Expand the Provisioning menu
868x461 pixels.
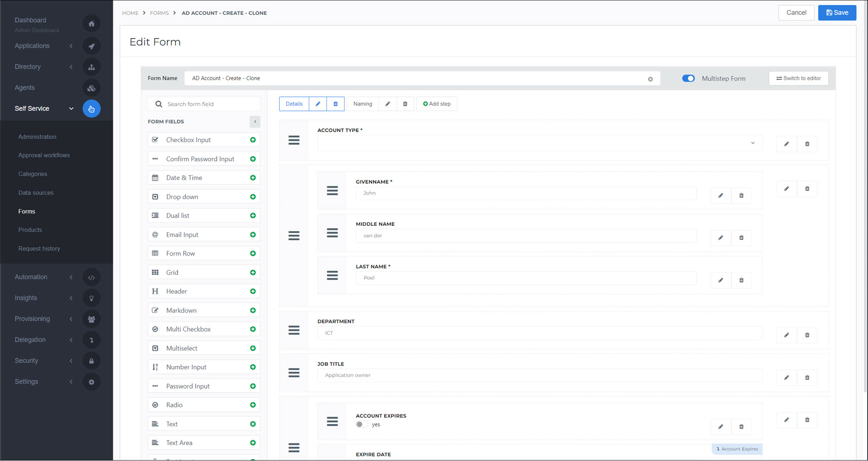71,319
